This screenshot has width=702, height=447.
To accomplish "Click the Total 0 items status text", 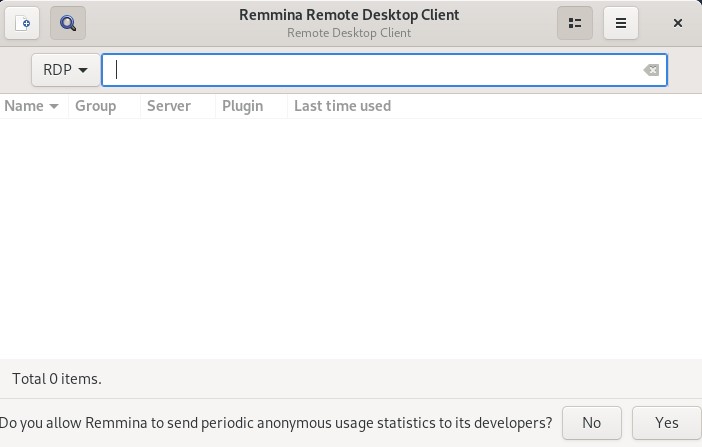I will coord(57,379).
